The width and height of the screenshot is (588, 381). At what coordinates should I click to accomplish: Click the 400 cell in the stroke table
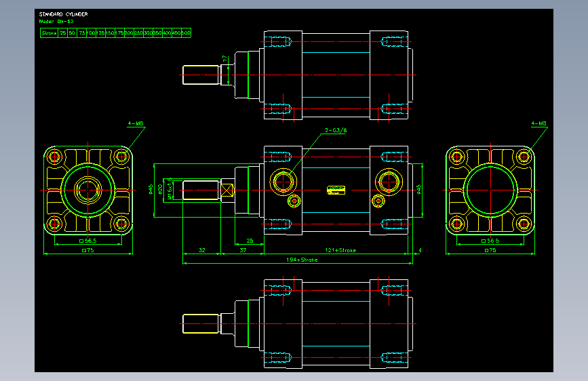(x=167, y=33)
